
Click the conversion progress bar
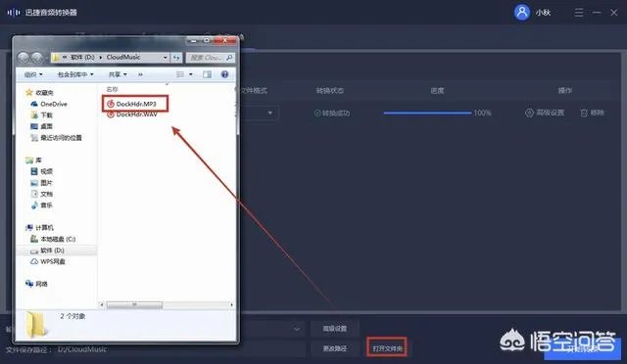pyautogui.click(x=427, y=114)
